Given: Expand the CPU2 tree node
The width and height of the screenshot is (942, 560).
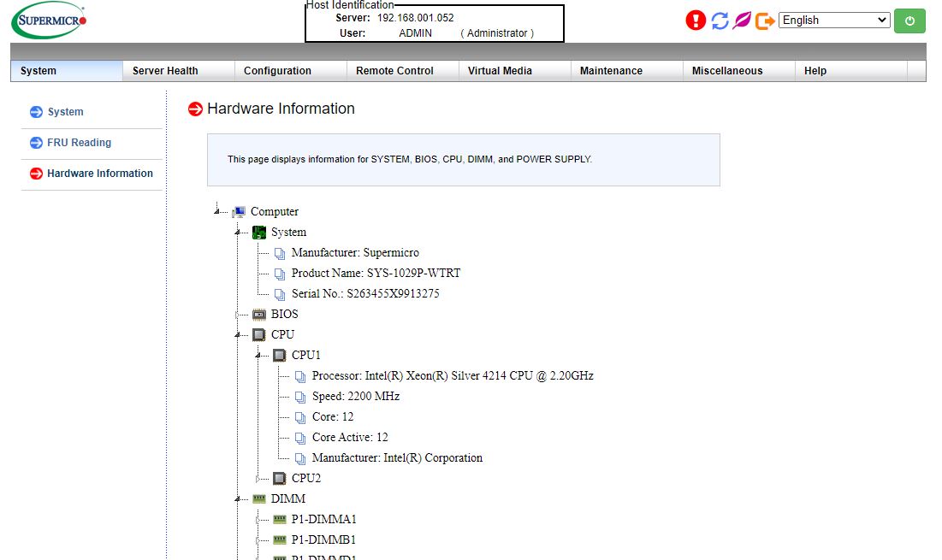Looking at the screenshot, I should 258,479.
